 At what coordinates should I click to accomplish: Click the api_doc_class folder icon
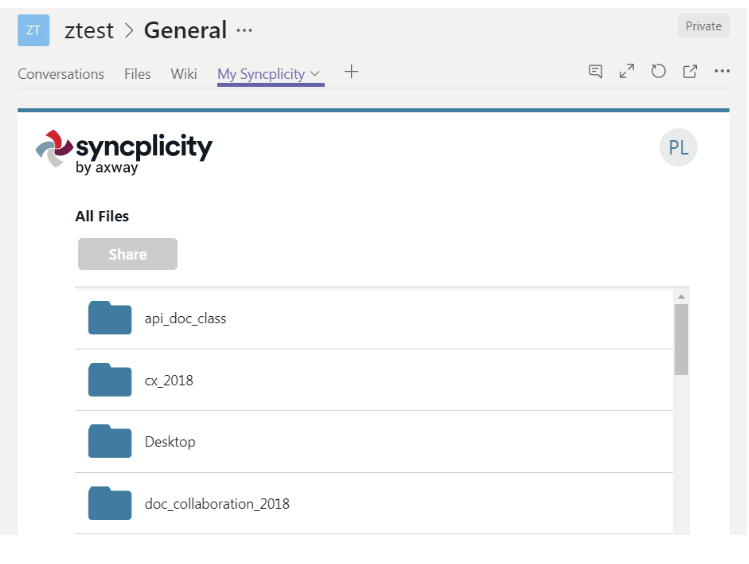pyautogui.click(x=110, y=318)
